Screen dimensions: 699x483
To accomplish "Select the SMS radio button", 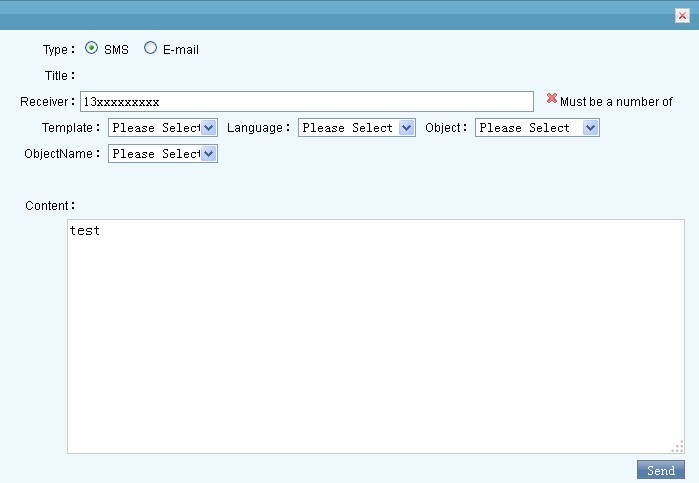I will [92, 48].
